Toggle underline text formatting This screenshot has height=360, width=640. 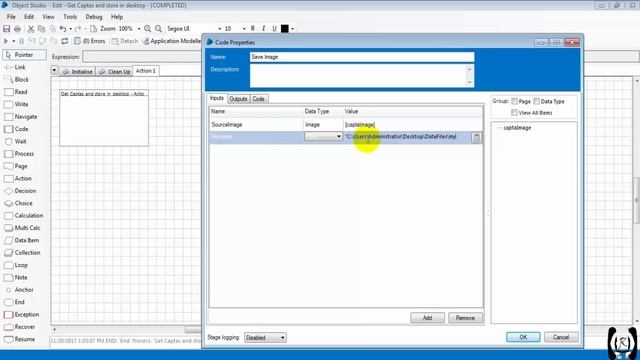[274, 29]
